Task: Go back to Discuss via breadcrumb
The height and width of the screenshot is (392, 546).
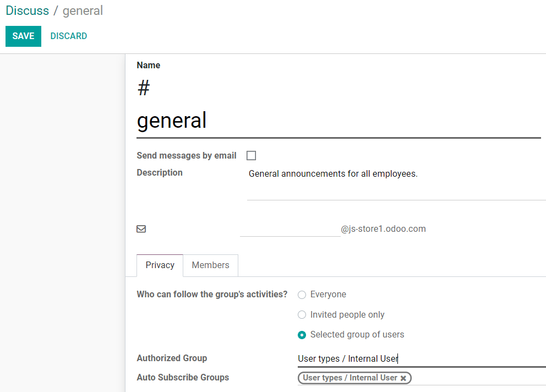Action: (x=27, y=10)
